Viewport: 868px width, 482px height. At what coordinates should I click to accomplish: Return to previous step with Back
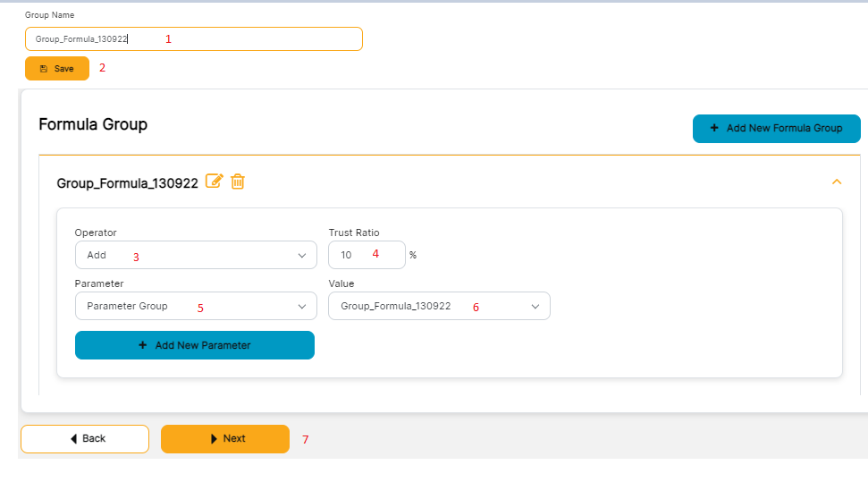(85, 439)
